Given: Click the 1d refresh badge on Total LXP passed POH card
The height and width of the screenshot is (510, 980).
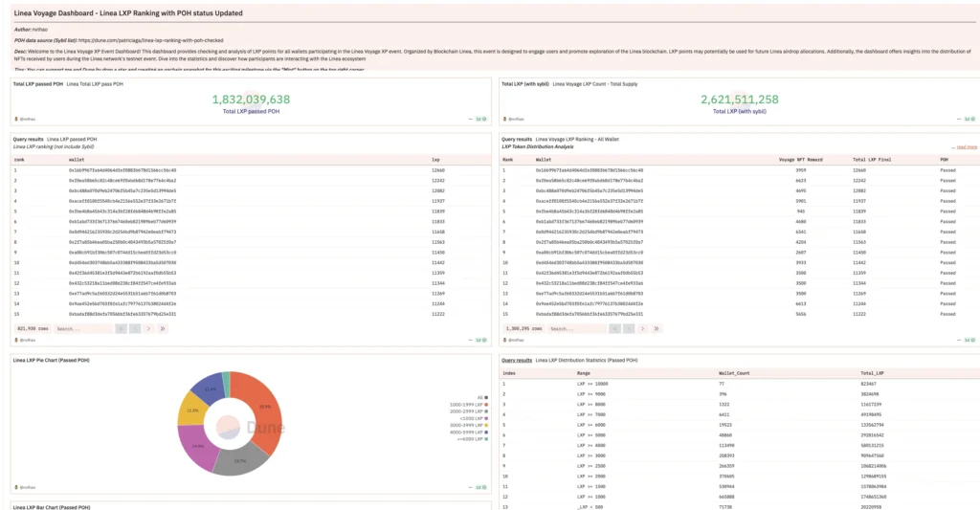Looking at the screenshot, I should coord(480,119).
